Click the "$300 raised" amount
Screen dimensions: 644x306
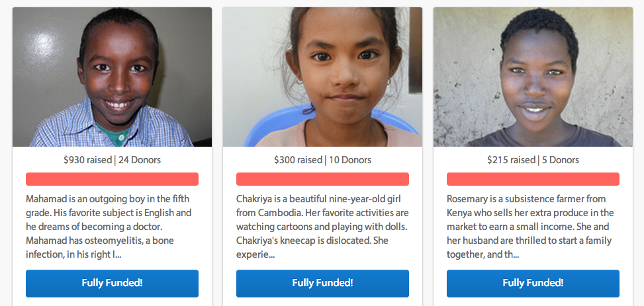point(298,160)
